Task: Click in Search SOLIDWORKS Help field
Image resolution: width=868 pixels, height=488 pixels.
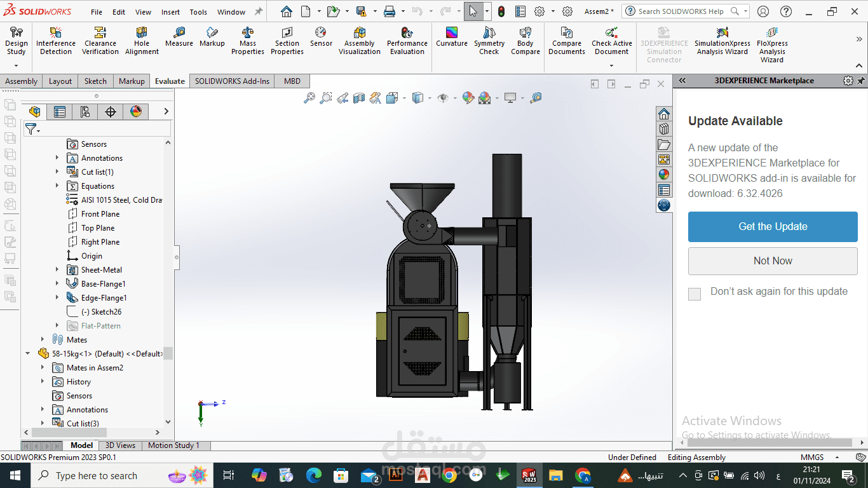Action: click(x=680, y=11)
